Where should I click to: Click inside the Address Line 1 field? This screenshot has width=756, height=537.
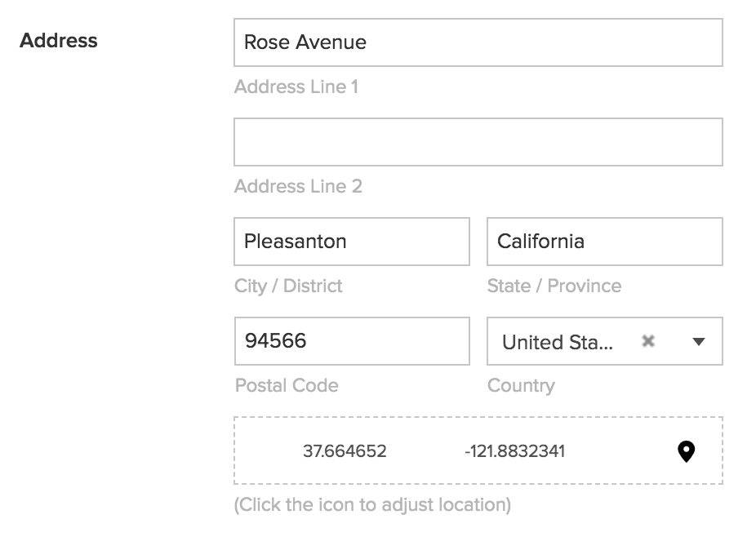pos(478,42)
